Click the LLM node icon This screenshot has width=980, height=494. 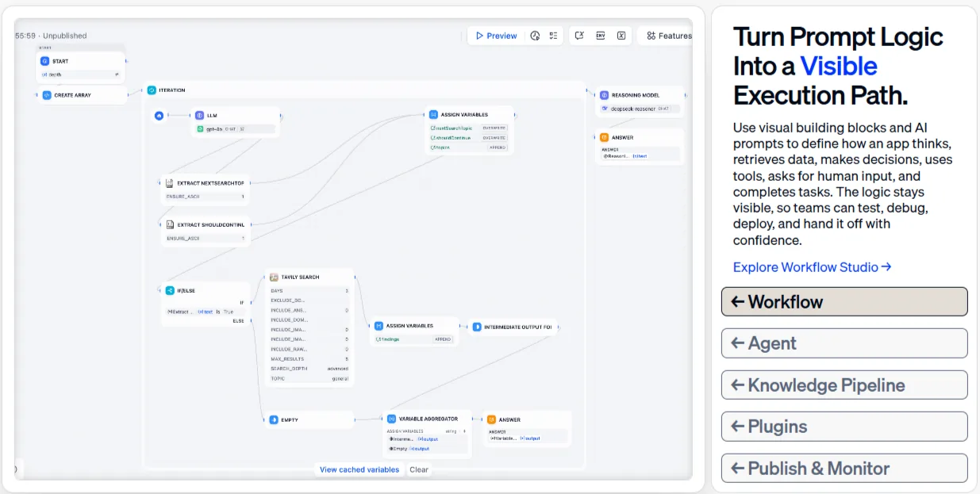(x=200, y=116)
